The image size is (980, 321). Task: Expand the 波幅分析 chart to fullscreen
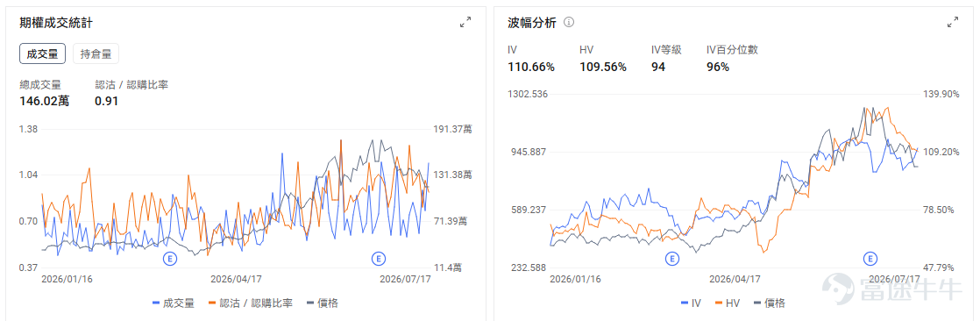coord(953,23)
